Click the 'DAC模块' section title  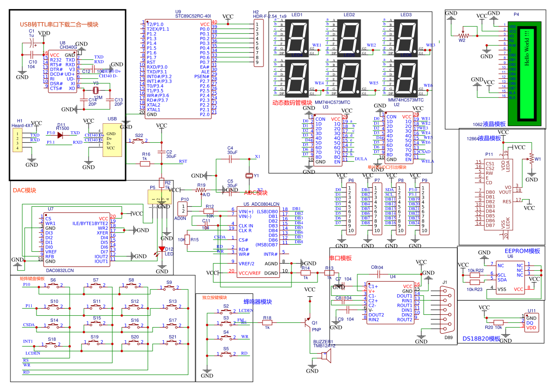tap(24, 190)
